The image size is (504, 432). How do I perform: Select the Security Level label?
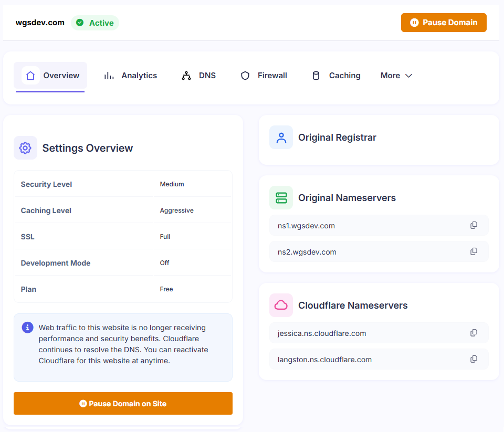coord(46,184)
